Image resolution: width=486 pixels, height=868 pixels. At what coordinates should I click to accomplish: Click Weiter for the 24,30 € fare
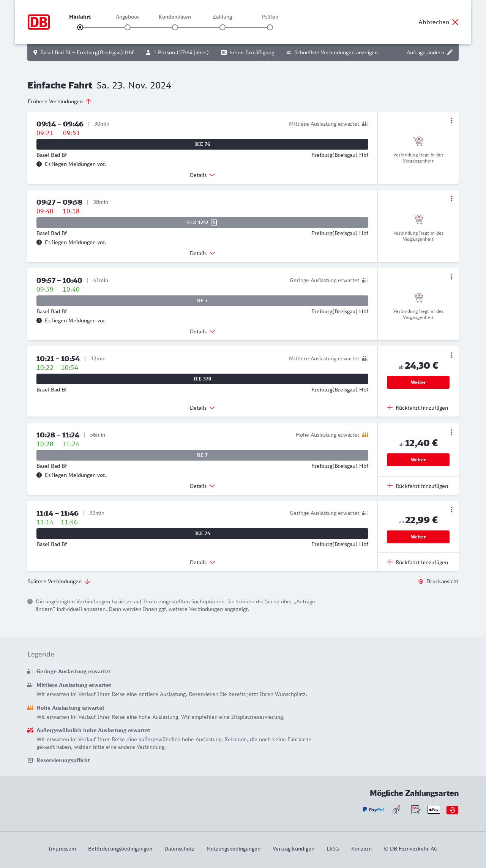418,382
